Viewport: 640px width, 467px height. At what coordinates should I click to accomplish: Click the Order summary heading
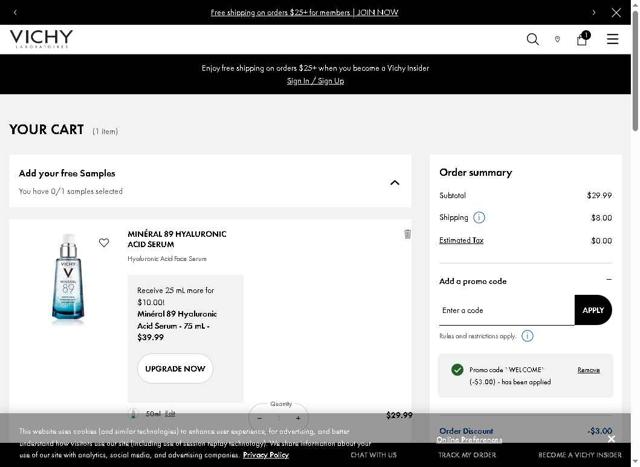(476, 172)
